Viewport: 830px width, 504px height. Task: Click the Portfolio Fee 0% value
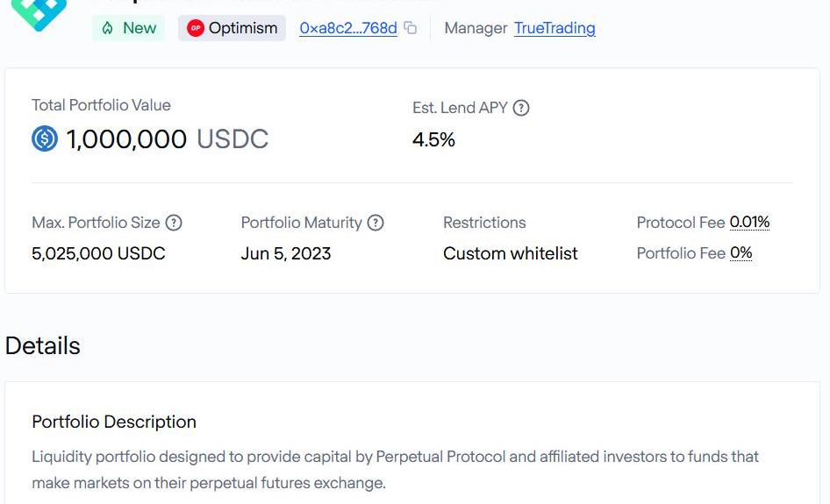741,253
